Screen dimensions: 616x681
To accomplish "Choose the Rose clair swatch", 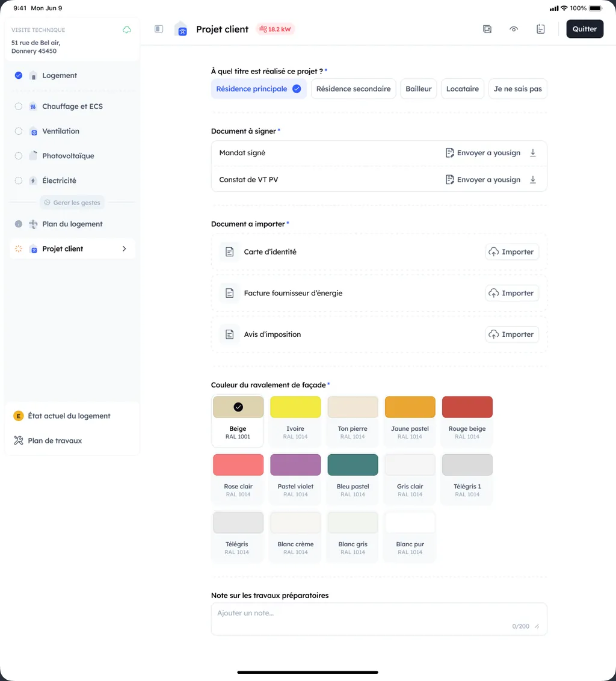I will [238, 478].
